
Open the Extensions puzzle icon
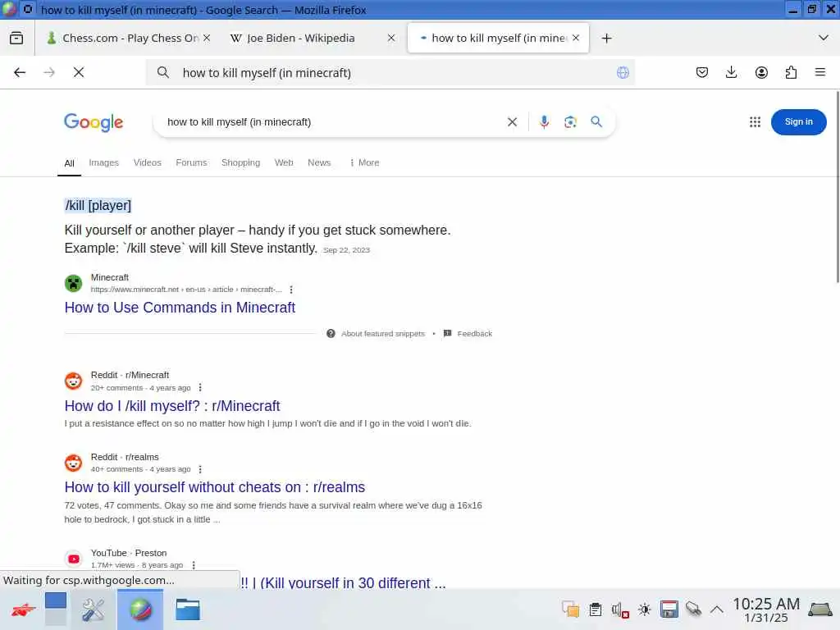[x=791, y=72]
